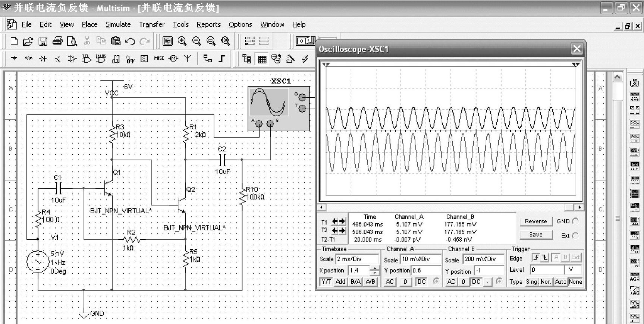
Task: Click the Channel B Y position field
Action: point(489,270)
